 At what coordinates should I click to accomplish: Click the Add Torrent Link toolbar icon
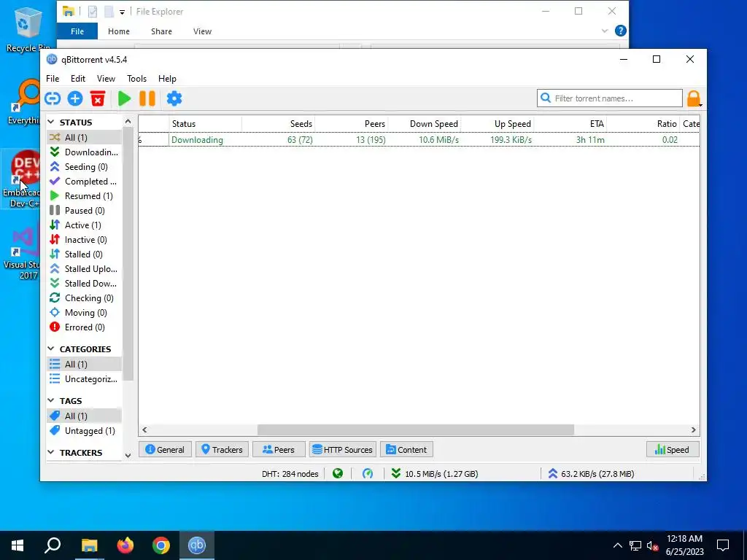pyautogui.click(x=53, y=98)
